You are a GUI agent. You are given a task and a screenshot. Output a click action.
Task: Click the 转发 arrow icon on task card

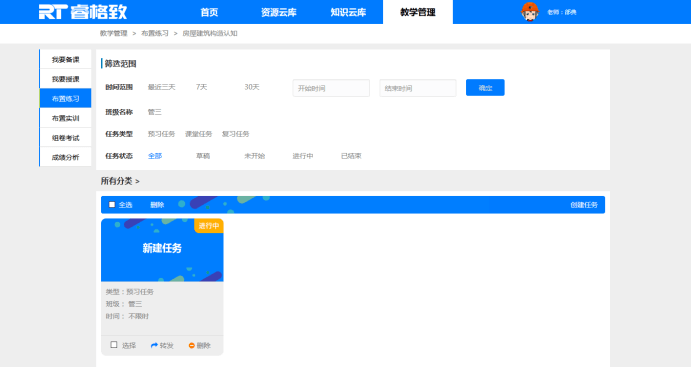coord(154,345)
